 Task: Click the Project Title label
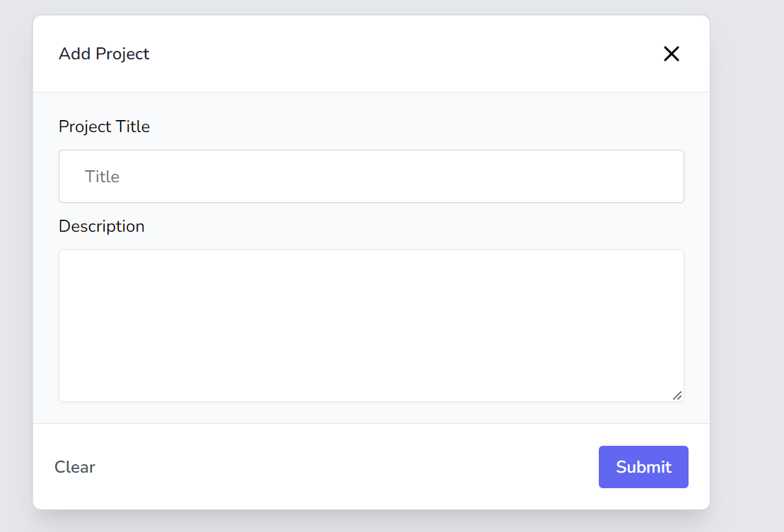(104, 126)
